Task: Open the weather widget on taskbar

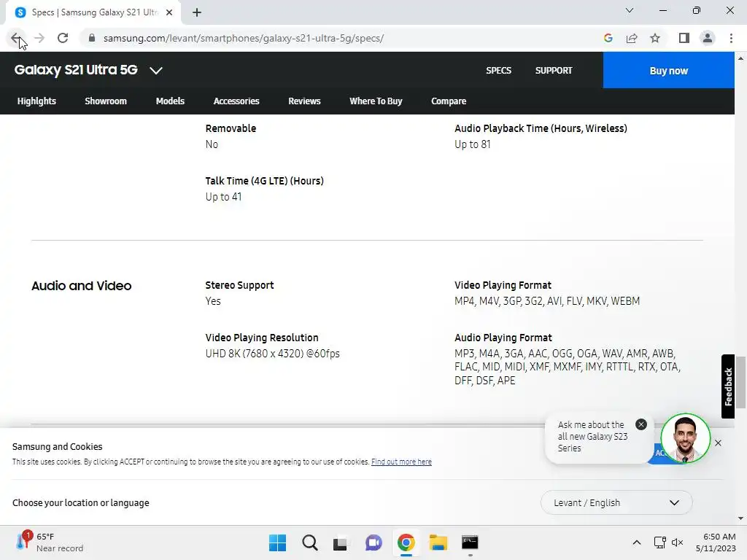Action: click(x=50, y=542)
